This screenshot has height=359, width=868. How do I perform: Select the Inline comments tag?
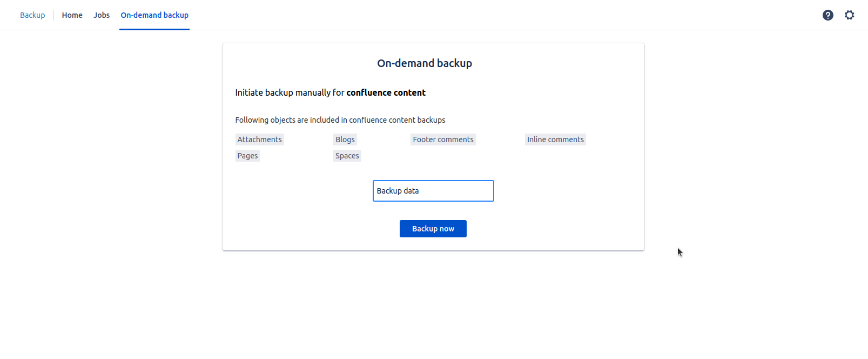click(555, 139)
